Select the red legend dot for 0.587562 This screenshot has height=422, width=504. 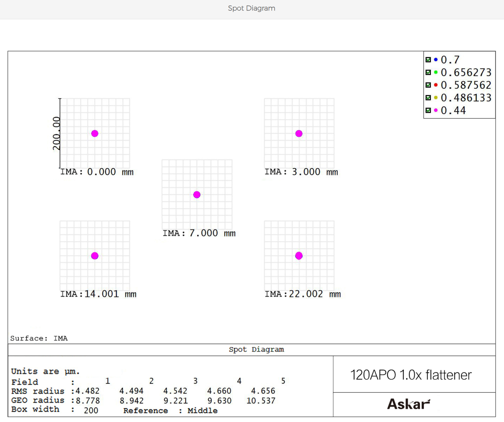click(436, 85)
